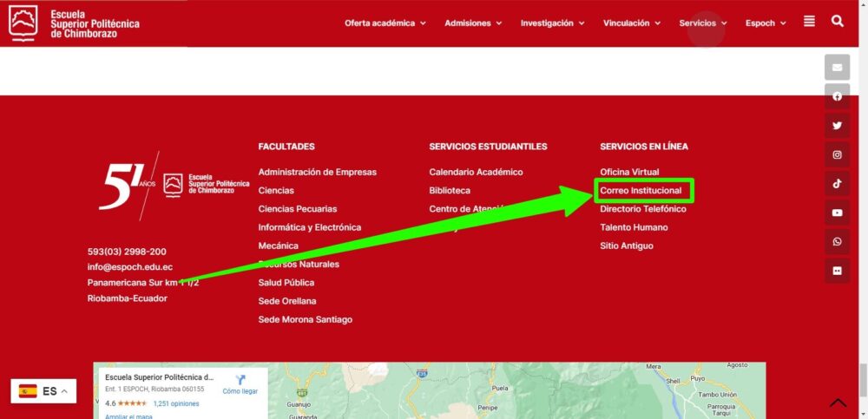
Task: Open Calendario Académico link
Action: coord(476,172)
